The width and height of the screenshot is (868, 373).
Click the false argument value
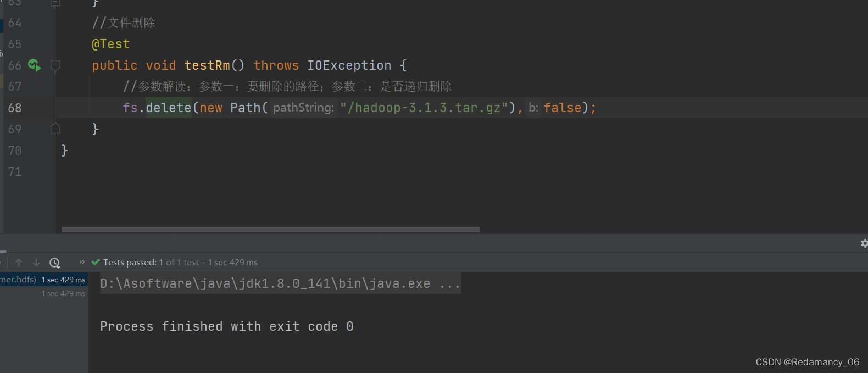point(563,108)
